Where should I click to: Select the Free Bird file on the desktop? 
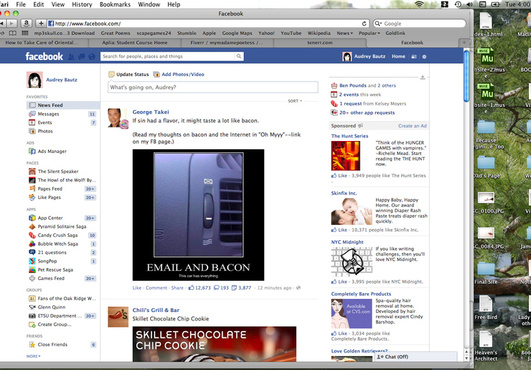pos(486,307)
